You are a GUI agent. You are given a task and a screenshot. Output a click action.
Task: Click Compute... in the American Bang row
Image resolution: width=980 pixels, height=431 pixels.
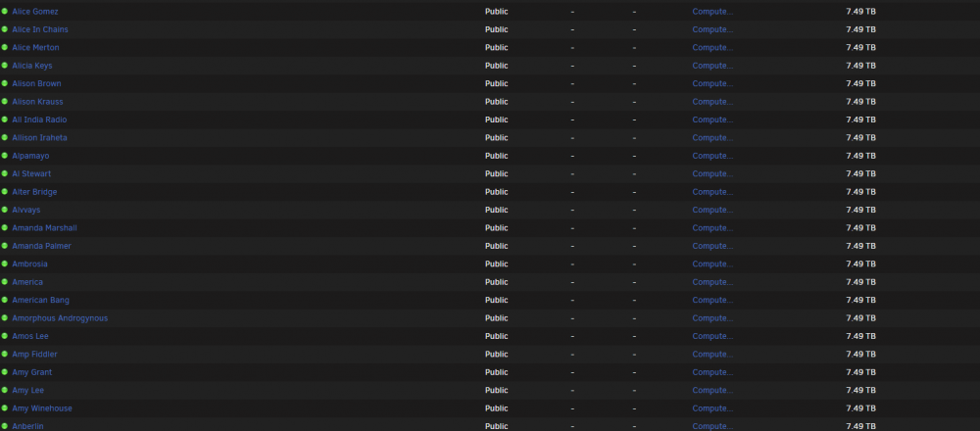[x=712, y=300]
